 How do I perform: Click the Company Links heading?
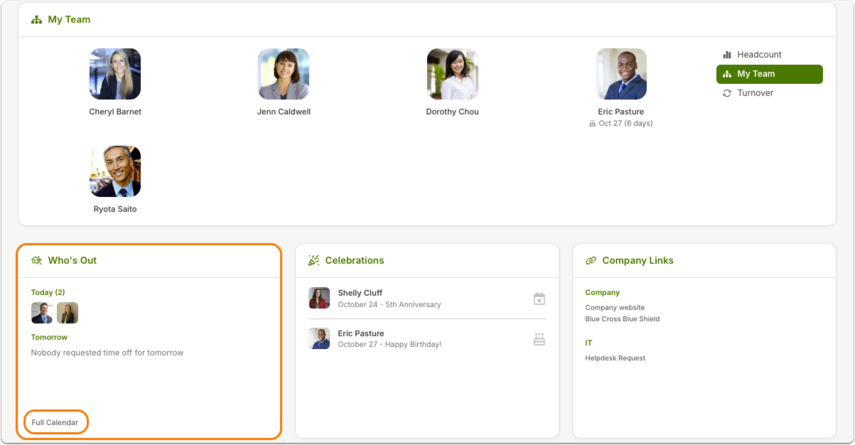pyautogui.click(x=637, y=261)
